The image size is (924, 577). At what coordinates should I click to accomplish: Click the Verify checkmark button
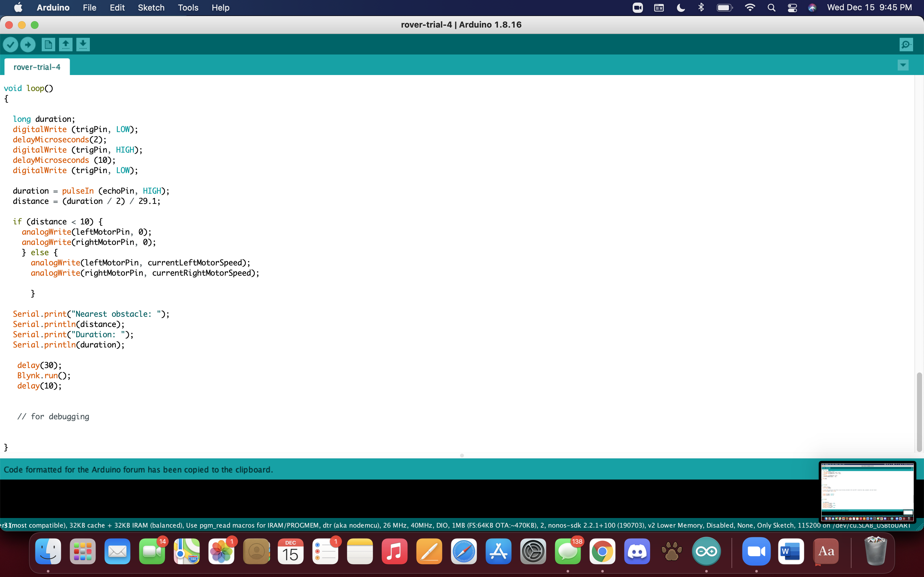tap(11, 45)
